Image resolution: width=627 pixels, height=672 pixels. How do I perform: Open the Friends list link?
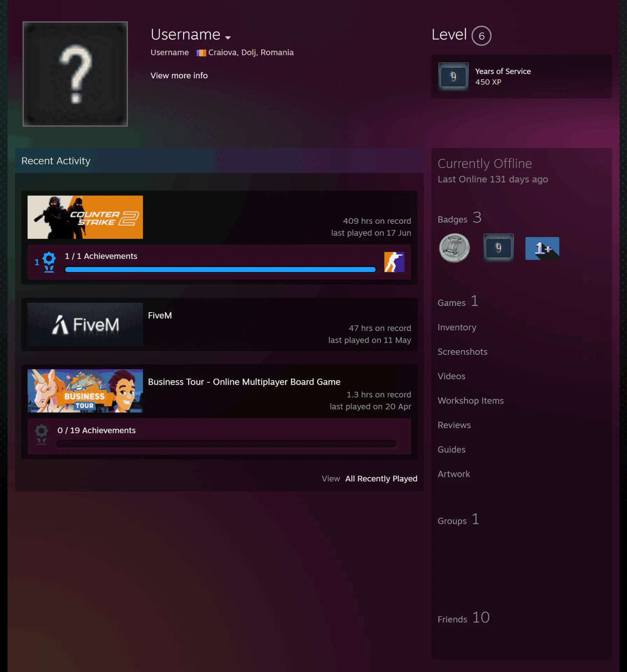tap(464, 618)
